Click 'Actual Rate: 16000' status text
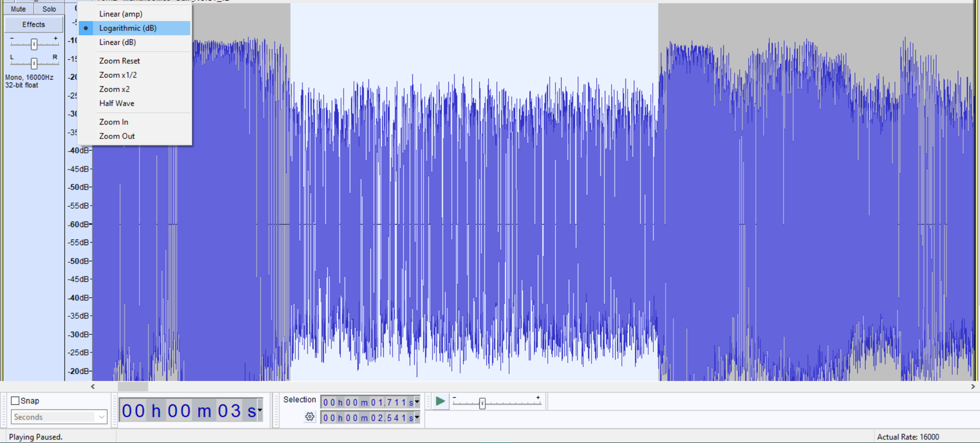The image size is (980, 443). click(908, 437)
